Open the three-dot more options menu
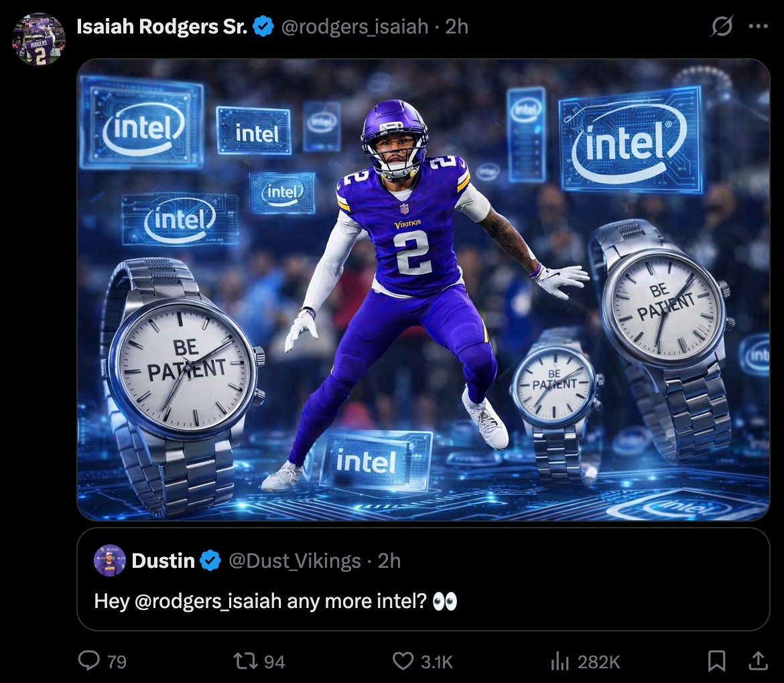 pyautogui.click(x=758, y=27)
